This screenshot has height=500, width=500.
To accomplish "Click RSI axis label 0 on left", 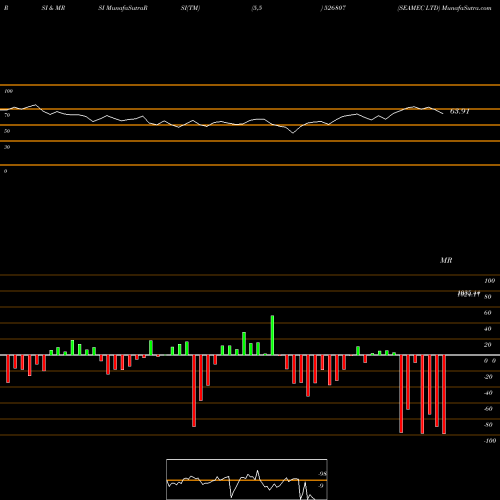I will [5, 171].
